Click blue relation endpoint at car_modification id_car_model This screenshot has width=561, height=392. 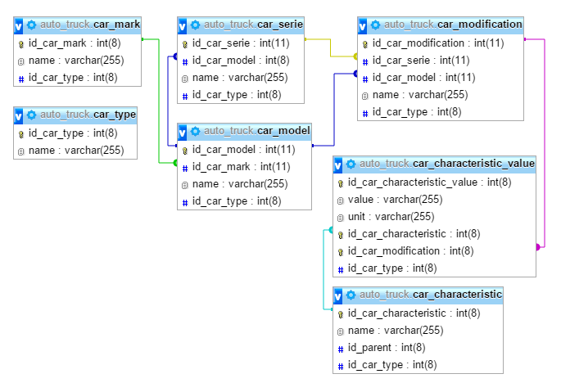[x=355, y=74]
